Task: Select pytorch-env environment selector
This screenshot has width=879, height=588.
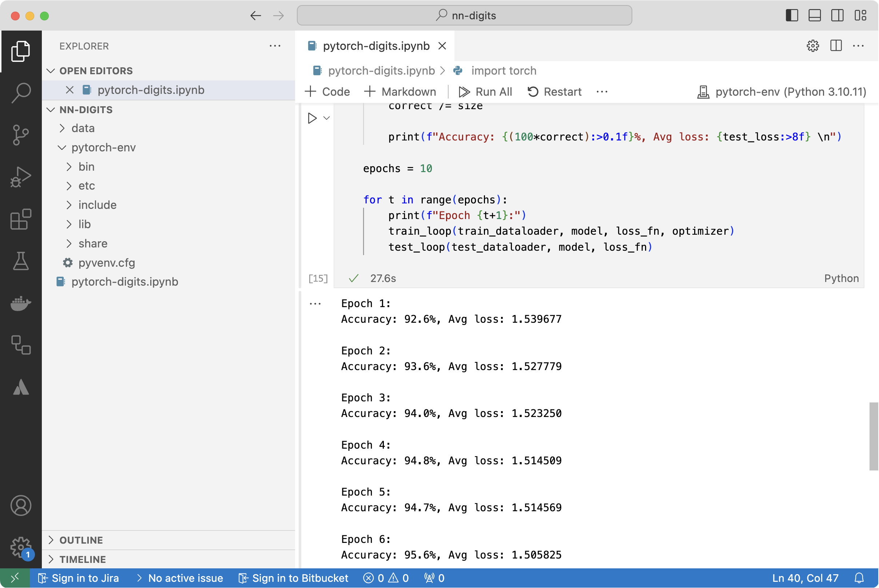Action: click(x=781, y=92)
